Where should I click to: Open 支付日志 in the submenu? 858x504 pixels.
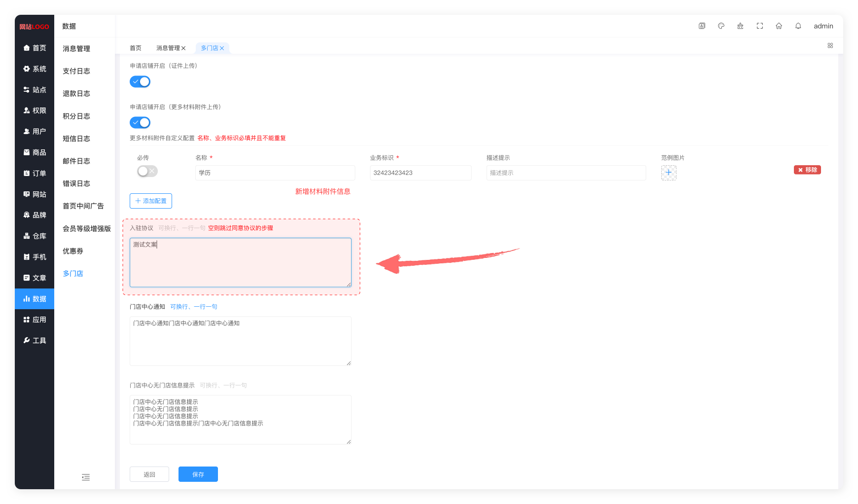click(x=76, y=71)
